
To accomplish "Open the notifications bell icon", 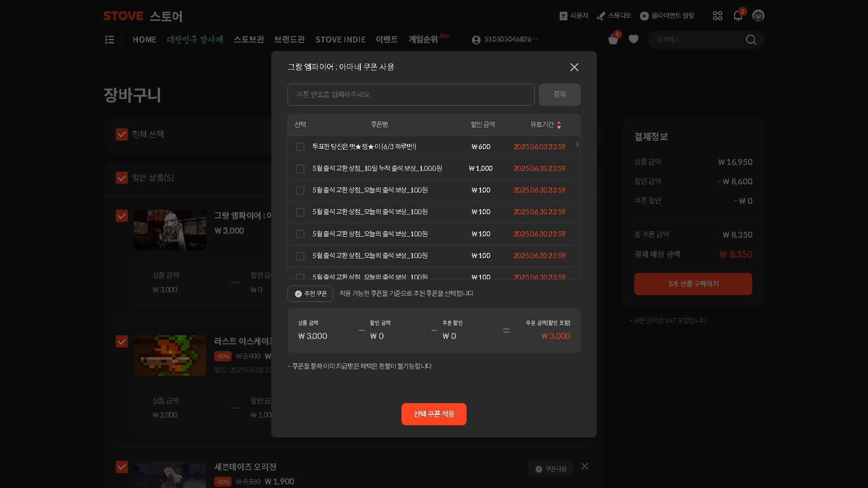I will [x=738, y=16].
